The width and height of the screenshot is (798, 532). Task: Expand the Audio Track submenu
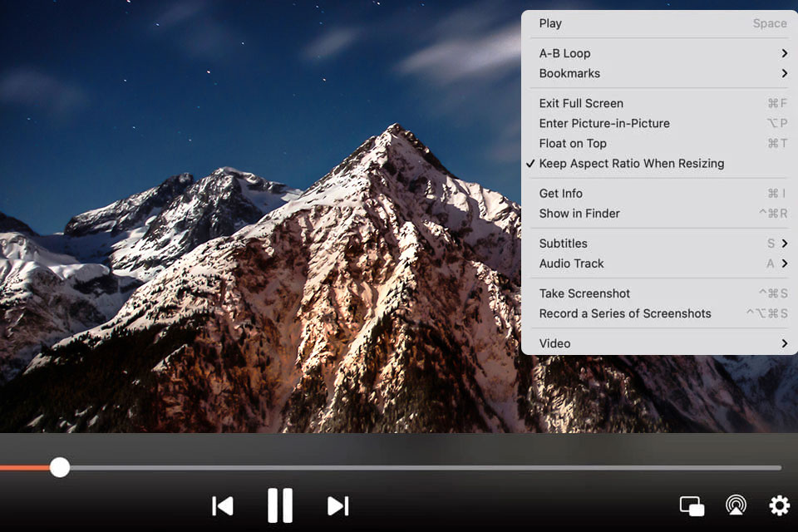click(659, 264)
